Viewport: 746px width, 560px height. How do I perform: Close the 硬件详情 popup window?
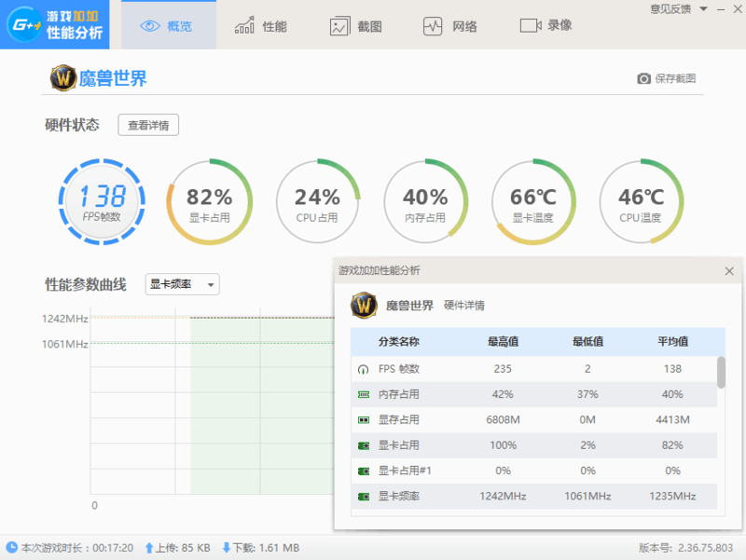point(729,270)
